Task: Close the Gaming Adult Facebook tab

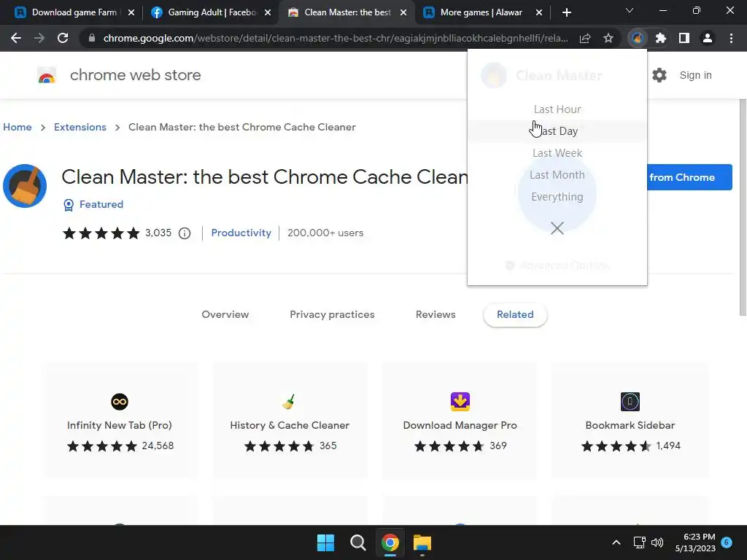Action: pos(268,12)
